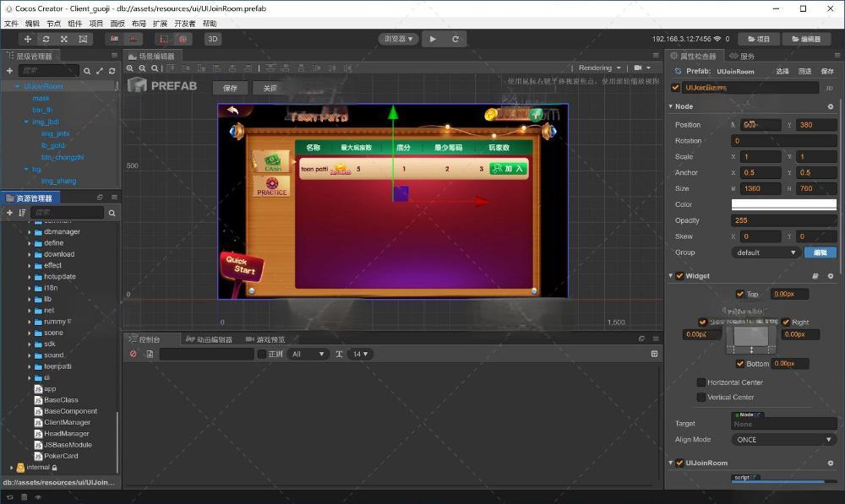Click the Node section gear icon
The height and width of the screenshot is (504, 845).
tap(831, 106)
